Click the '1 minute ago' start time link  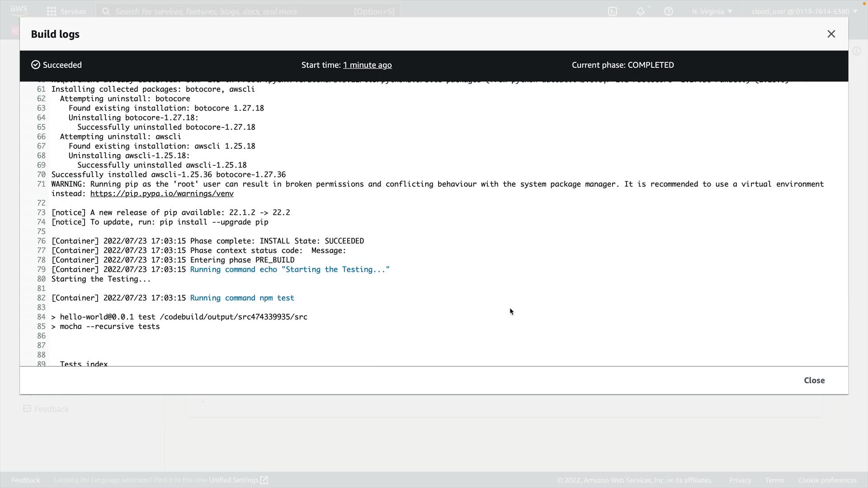tap(367, 65)
